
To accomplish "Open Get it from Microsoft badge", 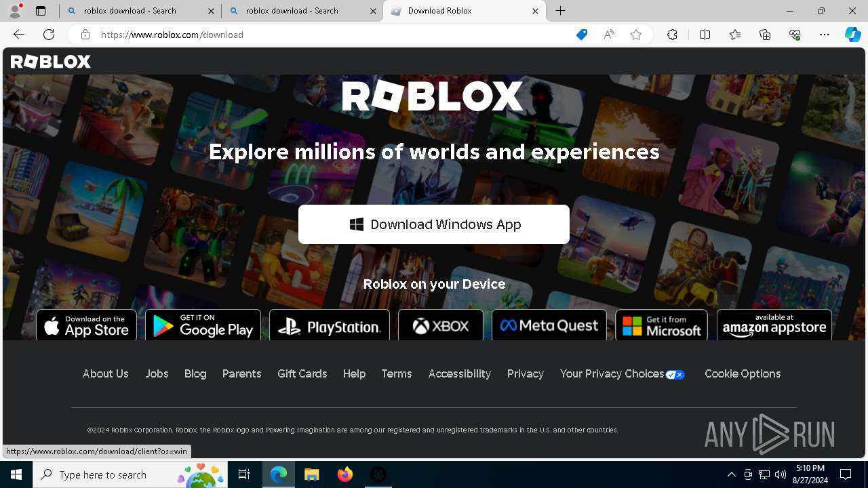I will [661, 325].
